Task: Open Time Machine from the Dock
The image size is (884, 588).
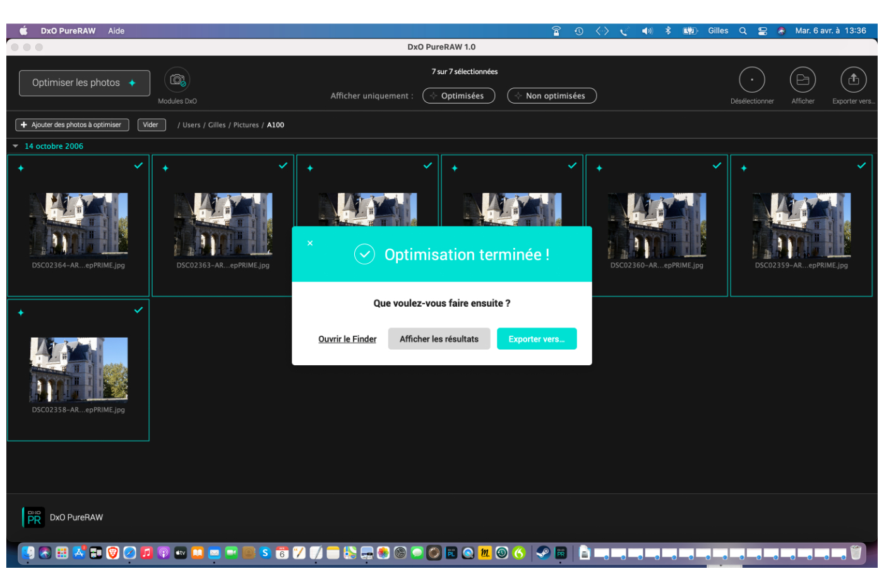Action: click(502, 553)
